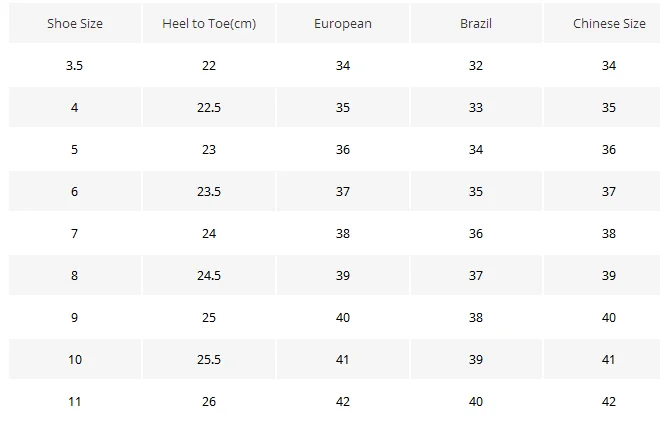Viewport: 660px width, 422px height.
Task: Click European size 42 in last row
Action: coord(342,401)
